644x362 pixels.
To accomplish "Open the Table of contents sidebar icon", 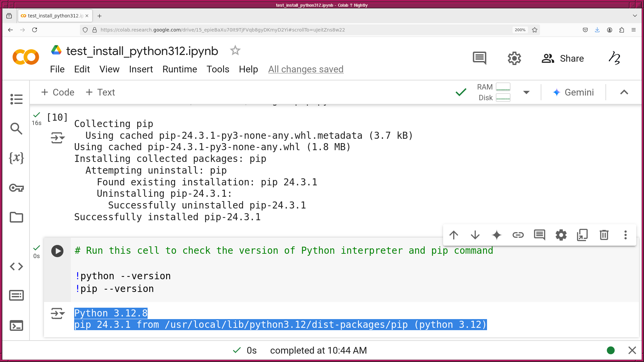I will pyautogui.click(x=16, y=99).
